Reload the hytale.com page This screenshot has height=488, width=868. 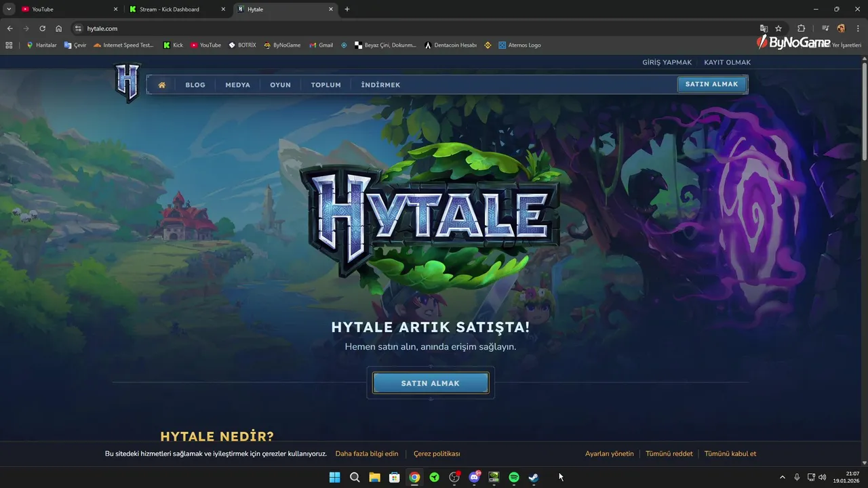coord(42,28)
